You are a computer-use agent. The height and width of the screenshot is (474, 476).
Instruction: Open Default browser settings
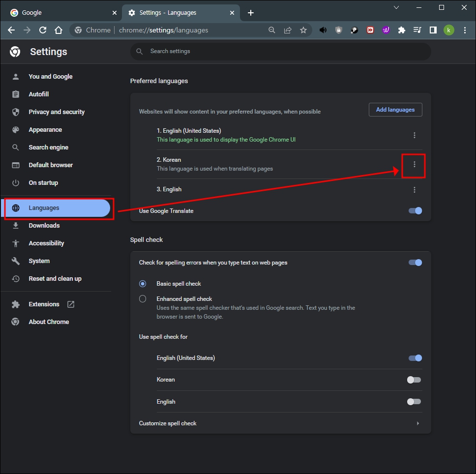coord(51,165)
